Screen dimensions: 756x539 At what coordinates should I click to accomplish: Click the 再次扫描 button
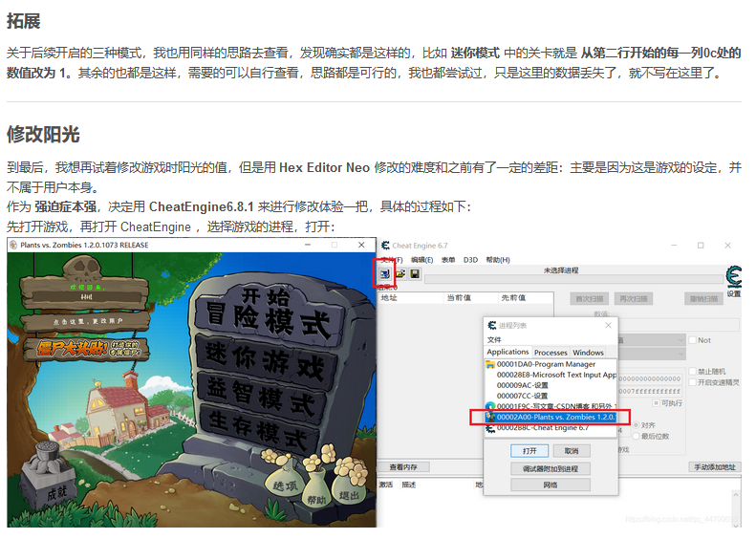(x=633, y=299)
